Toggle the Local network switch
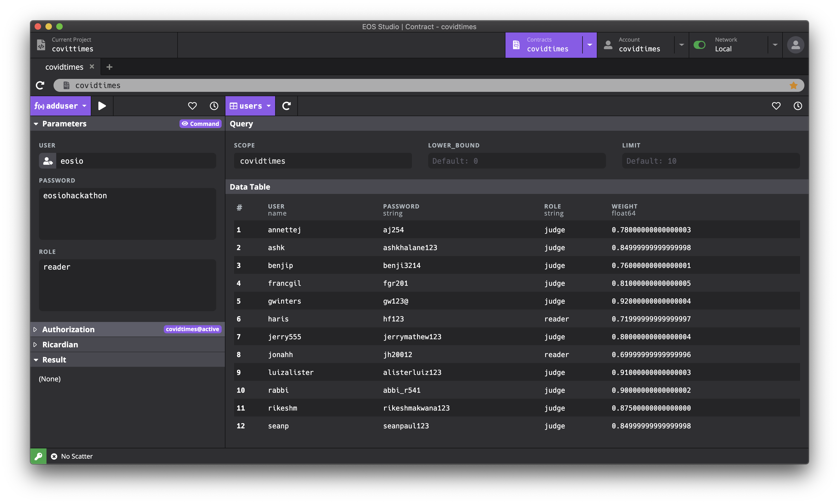Screen dimensions: 839x504 (699, 45)
